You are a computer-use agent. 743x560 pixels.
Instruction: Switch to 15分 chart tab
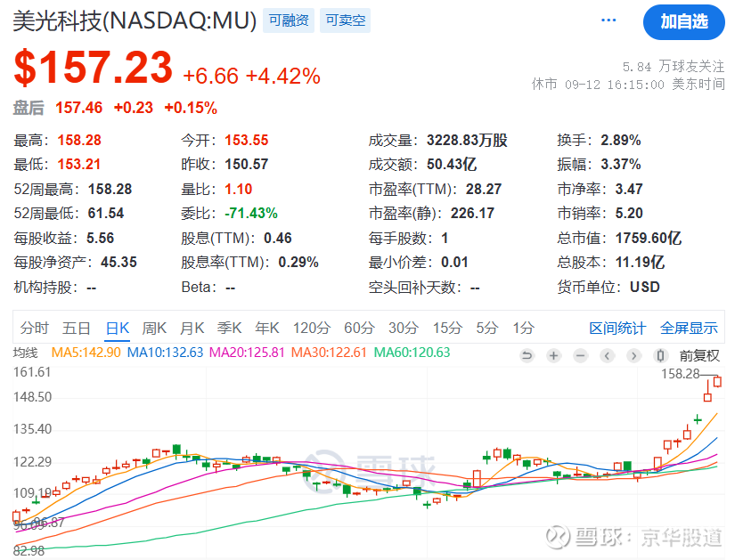(x=447, y=328)
